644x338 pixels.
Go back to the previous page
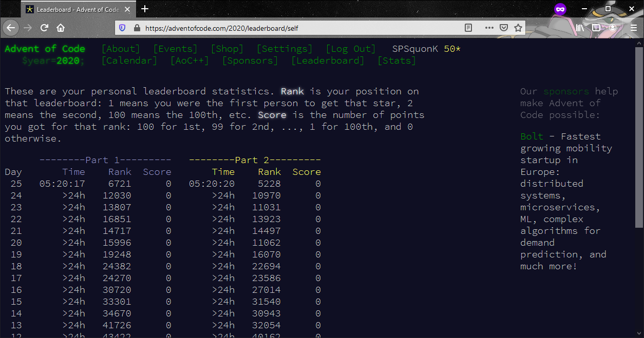11,28
